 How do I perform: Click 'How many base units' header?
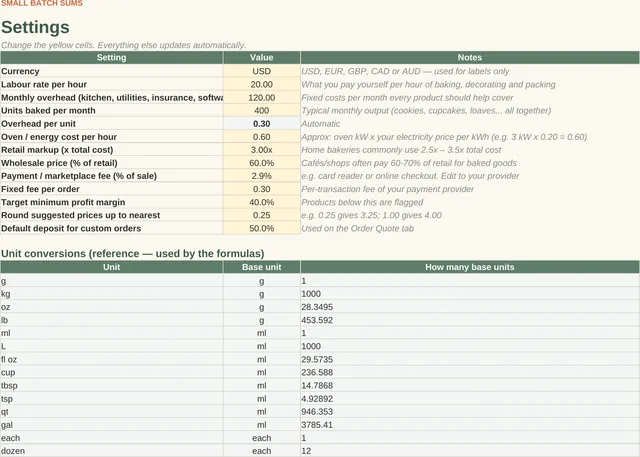coord(470,267)
